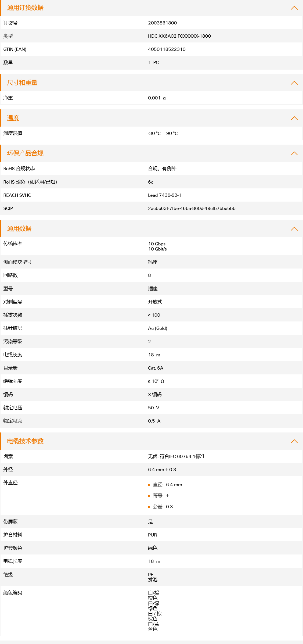Click the RoHS exemption value 6c
The width and height of the screenshot is (303, 644).
(151, 182)
